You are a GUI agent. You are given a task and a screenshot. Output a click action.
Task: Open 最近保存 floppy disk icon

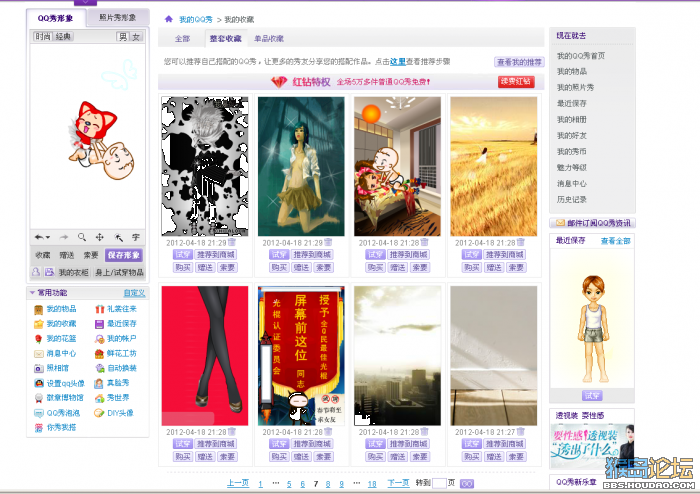[100, 324]
